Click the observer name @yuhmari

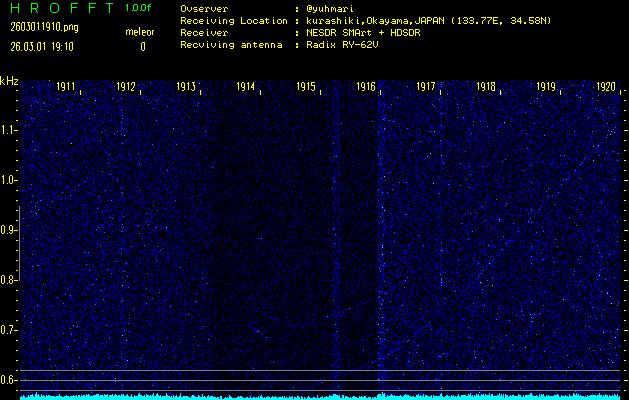coord(330,9)
